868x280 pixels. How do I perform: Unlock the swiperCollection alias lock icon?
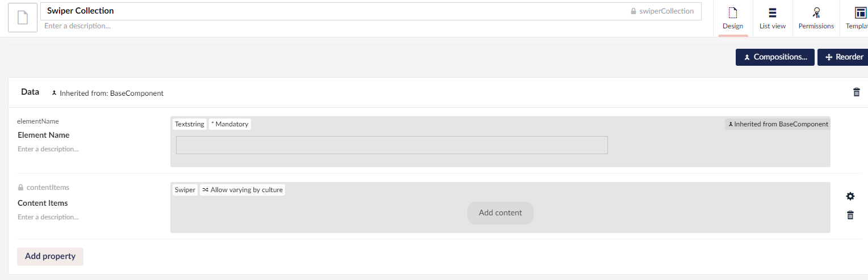click(634, 11)
